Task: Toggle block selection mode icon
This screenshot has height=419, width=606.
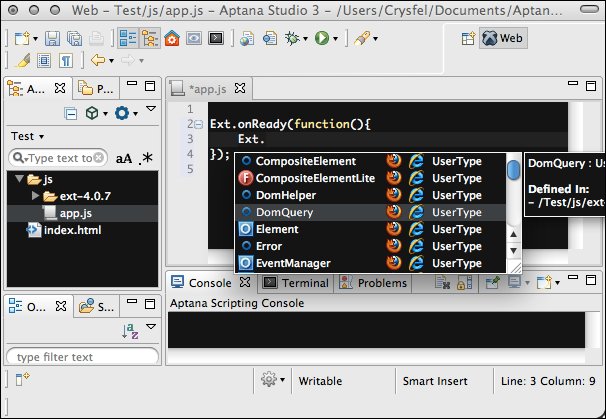Action: pos(44,61)
